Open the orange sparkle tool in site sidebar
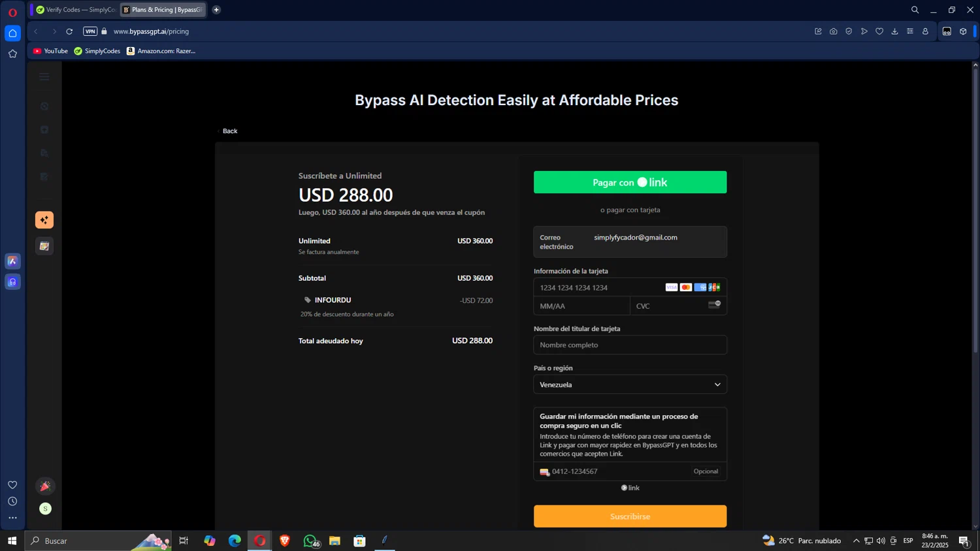The height and width of the screenshot is (551, 980). point(44,220)
